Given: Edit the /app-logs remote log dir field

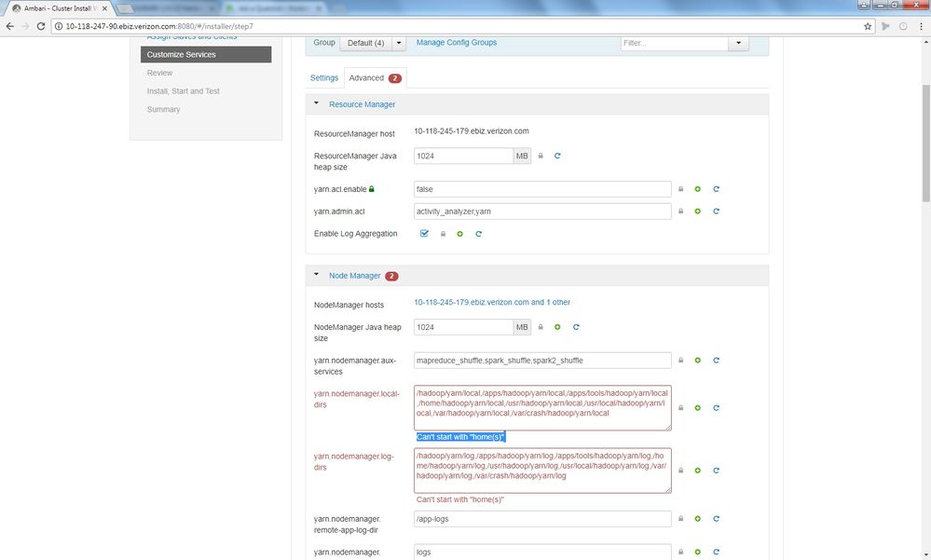Looking at the screenshot, I should (542, 519).
